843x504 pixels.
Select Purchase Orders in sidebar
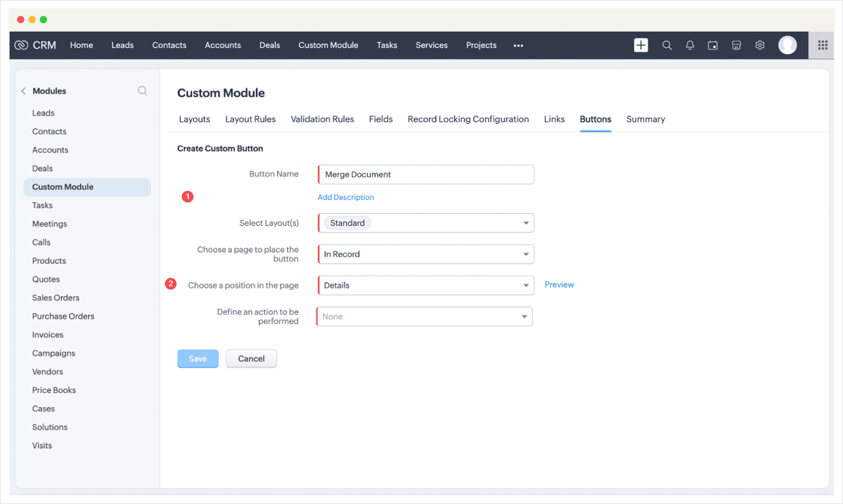tap(63, 316)
